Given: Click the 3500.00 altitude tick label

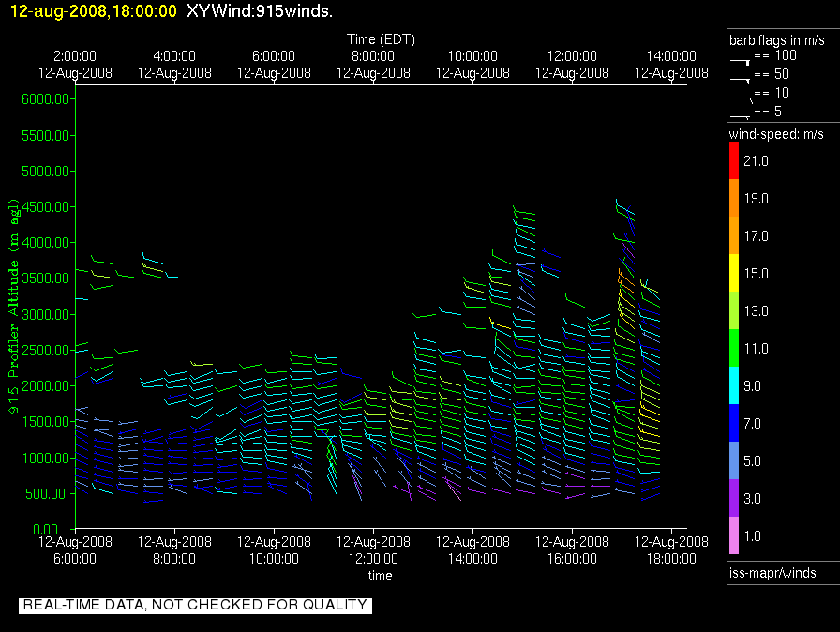Looking at the screenshot, I should 46,278.
